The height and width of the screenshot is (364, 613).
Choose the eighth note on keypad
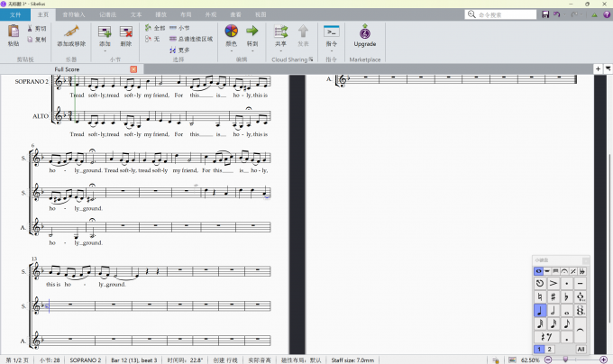coord(566,323)
